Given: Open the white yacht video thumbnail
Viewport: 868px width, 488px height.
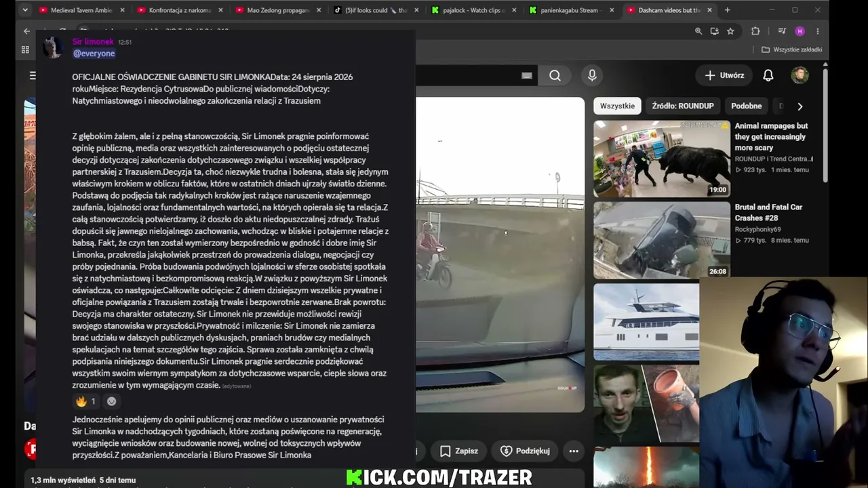Looking at the screenshot, I should pos(646,322).
